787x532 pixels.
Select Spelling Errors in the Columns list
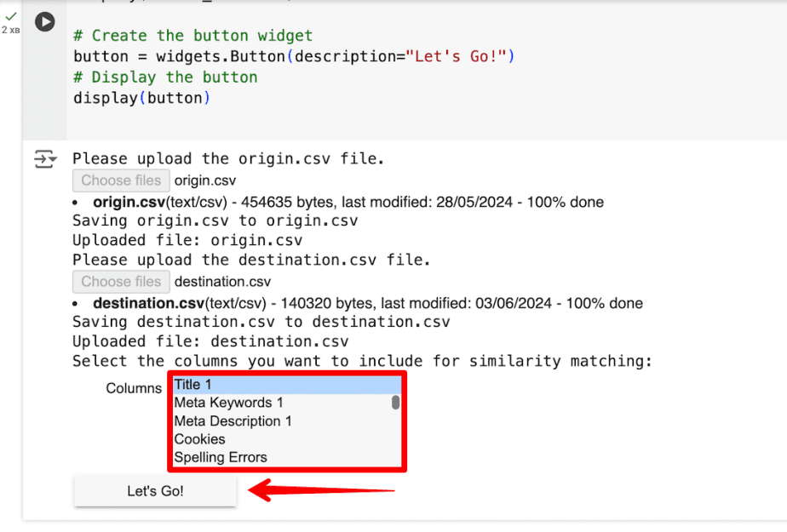[x=281, y=457]
